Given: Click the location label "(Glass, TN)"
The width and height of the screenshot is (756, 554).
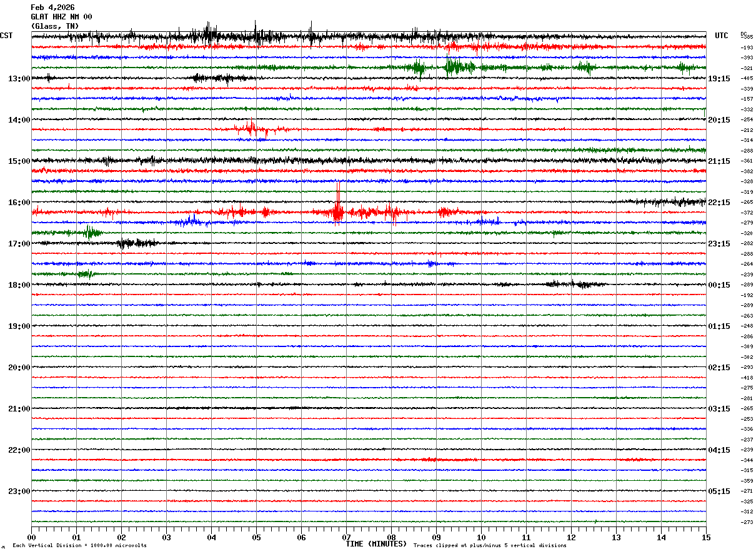Looking at the screenshot, I should pos(55,26).
